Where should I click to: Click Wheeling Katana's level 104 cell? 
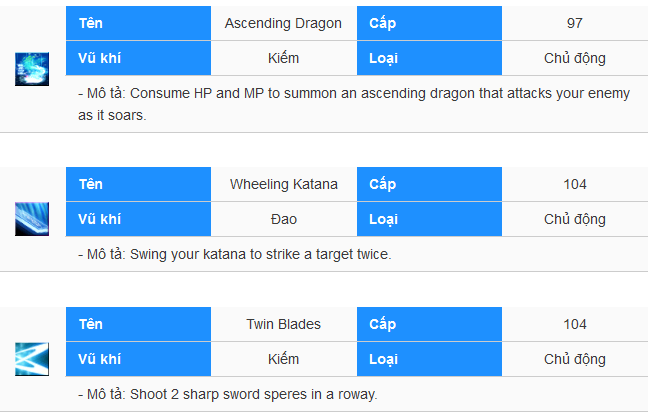click(x=575, y=184)
